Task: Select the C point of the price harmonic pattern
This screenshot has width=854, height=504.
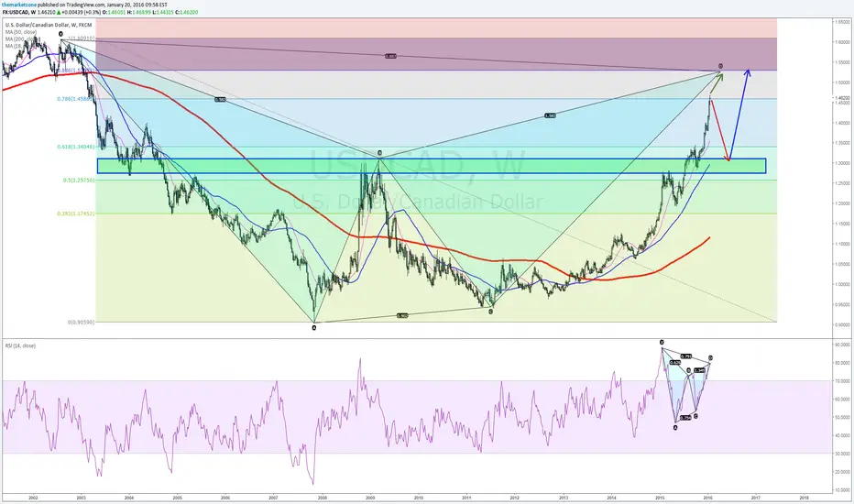Action: [x=491, y=312]
